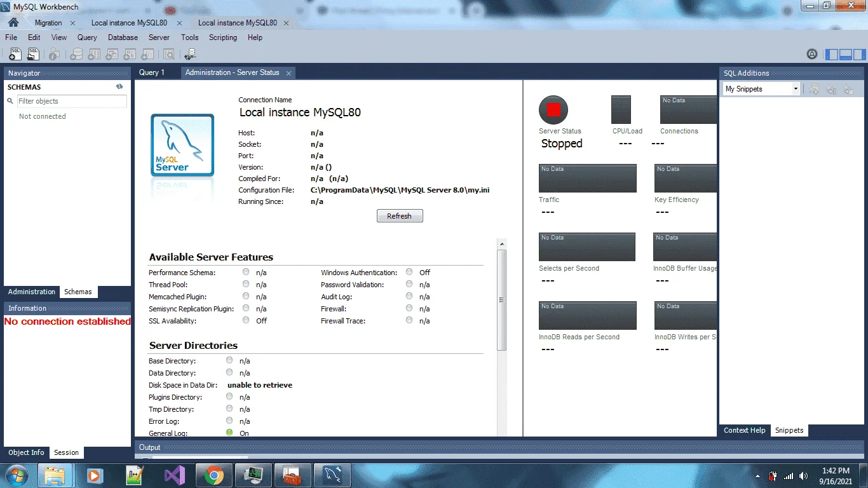The width and height of the screenshot is (868, 488).
Task: Open the Query menu
Action: [87, 37]
